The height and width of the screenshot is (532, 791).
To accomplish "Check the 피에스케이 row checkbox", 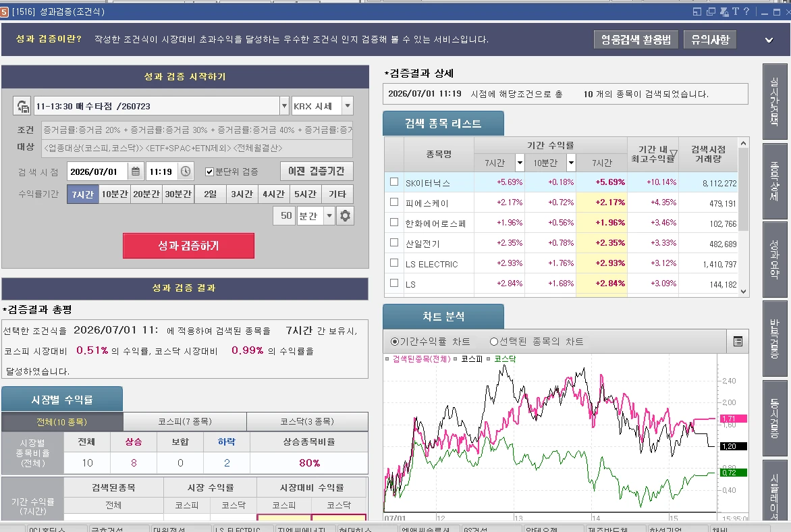I will [x=394, y=202].
